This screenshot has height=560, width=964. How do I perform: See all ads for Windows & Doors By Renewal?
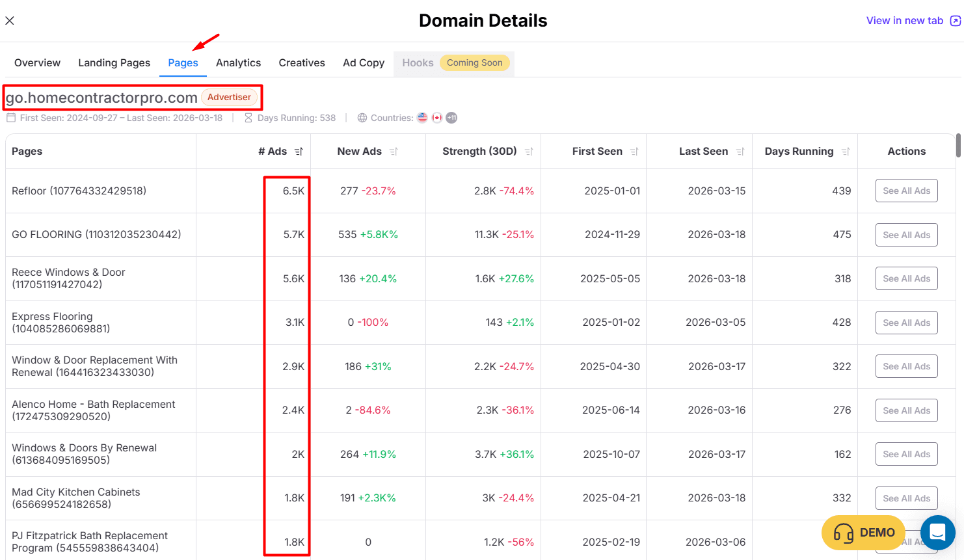coord(906,455)
